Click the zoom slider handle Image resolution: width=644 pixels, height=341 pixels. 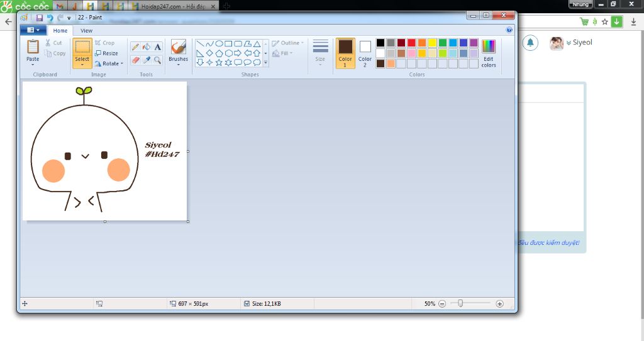click(x=460, y=303)
